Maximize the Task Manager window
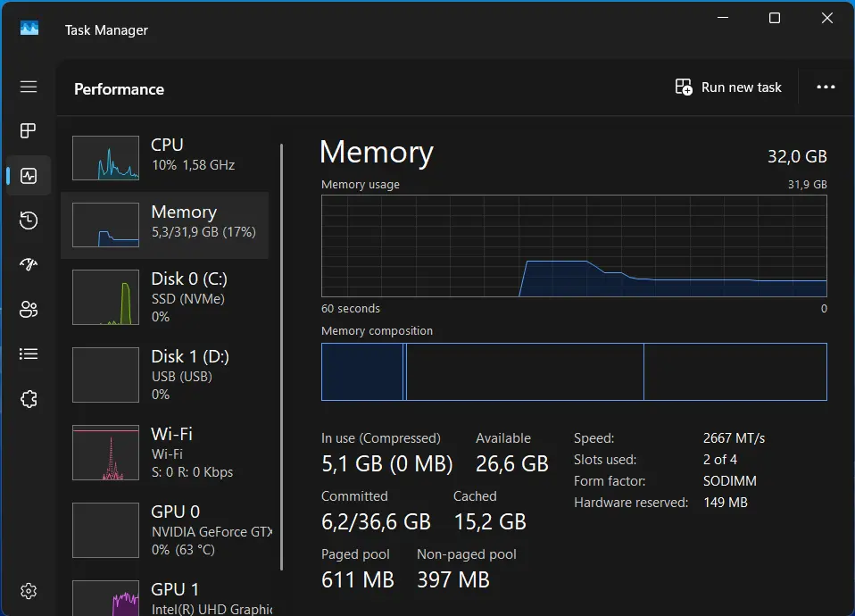Image resolution: width=855 pixels, height=616 pixels. [775, 18]
